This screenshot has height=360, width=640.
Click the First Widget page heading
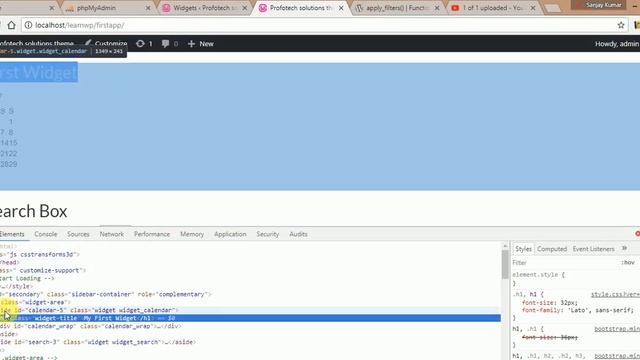point(38,73)
